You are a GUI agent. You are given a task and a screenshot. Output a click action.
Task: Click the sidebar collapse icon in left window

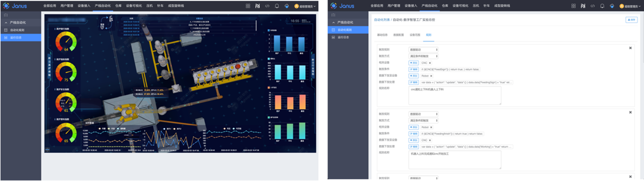[x=5, y=15]
